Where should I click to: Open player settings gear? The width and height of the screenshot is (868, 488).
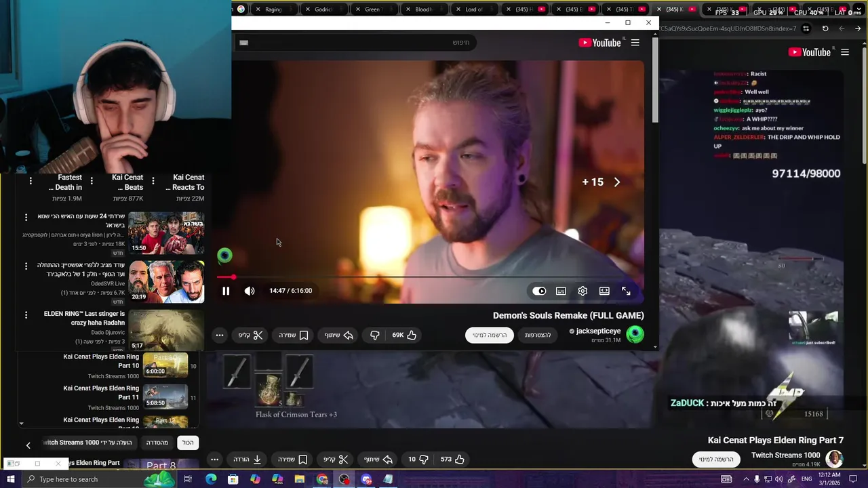[x=583, y=291]
